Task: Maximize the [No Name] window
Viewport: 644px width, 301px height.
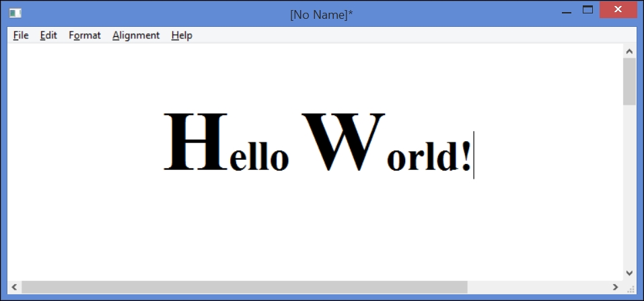Action: [x=587, y=10]
